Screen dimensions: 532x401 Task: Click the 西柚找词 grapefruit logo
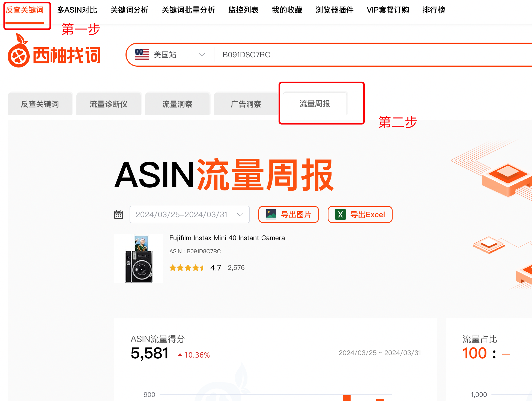click(x=54, y=51)
